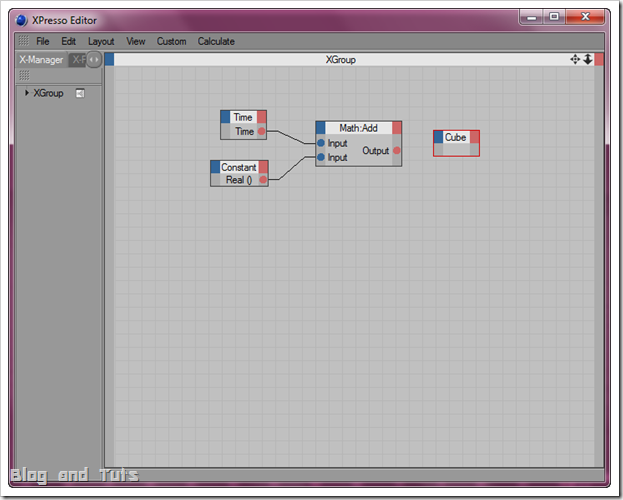The image size is (623, 500).
Task: Click the Constant node blue inputs square
Action: pos(215,167)
